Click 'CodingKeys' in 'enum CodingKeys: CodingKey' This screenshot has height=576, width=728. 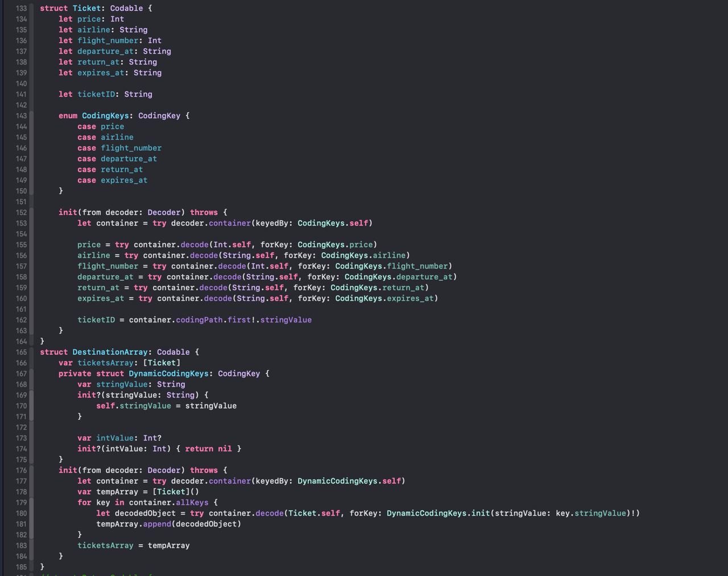[105, 116]
